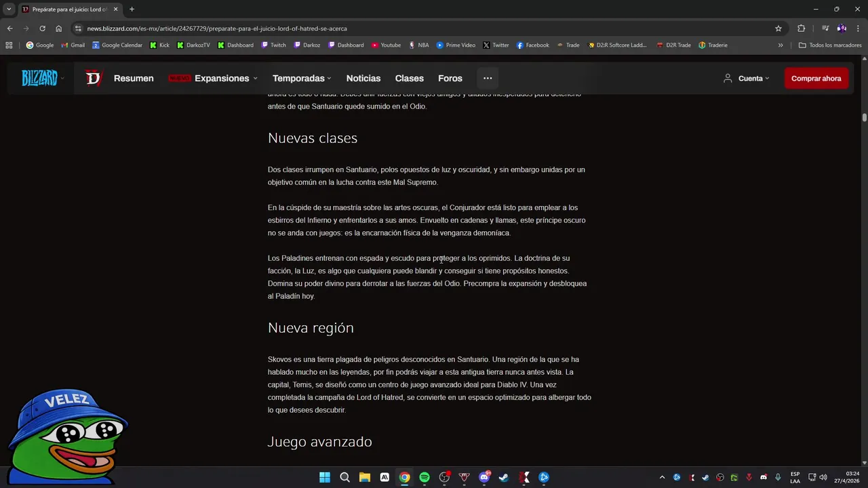The width and height of the screenshot is (868, 488).
Task: Open the Kick bookmark
Action: point(160,45)
